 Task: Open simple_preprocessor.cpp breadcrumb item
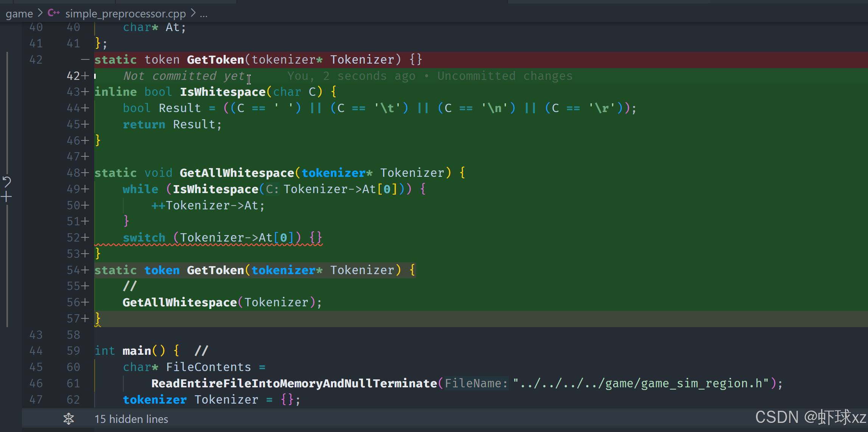(x=125, y=14)
